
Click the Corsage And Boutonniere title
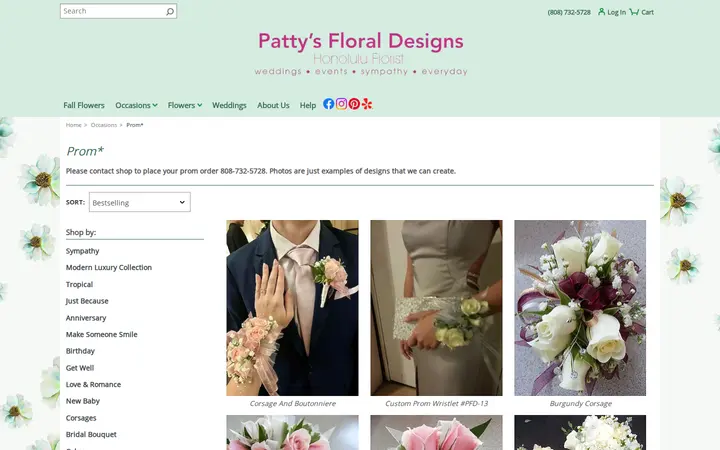pyautogui.click(x=292, y=404)
